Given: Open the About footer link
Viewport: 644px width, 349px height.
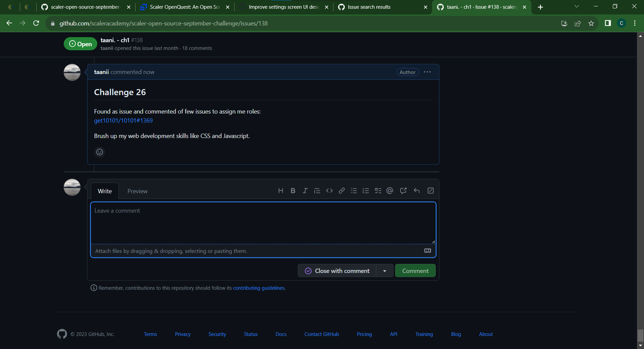Looking at the screenshot, I should point(486,334).
